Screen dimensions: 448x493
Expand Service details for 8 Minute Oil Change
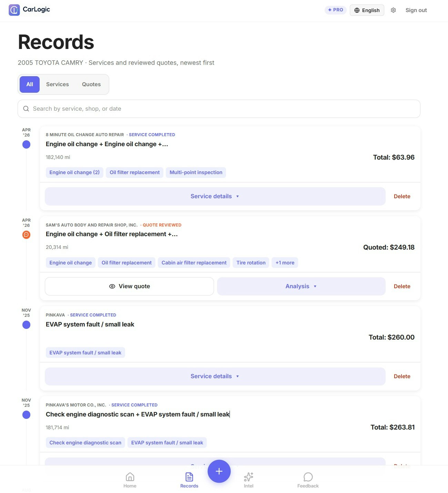coord(215,196)
